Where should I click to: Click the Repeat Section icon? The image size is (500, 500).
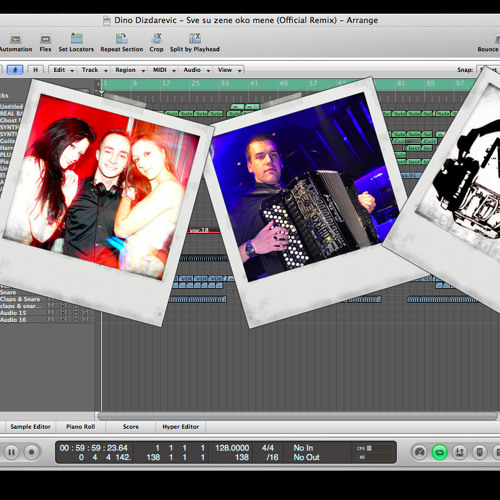pos(122,38)
